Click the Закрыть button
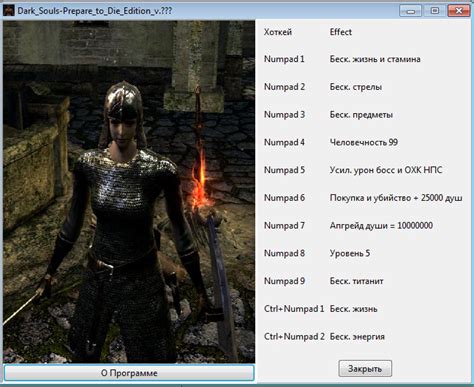The image size is (474, 387). (x=365, y=369)
